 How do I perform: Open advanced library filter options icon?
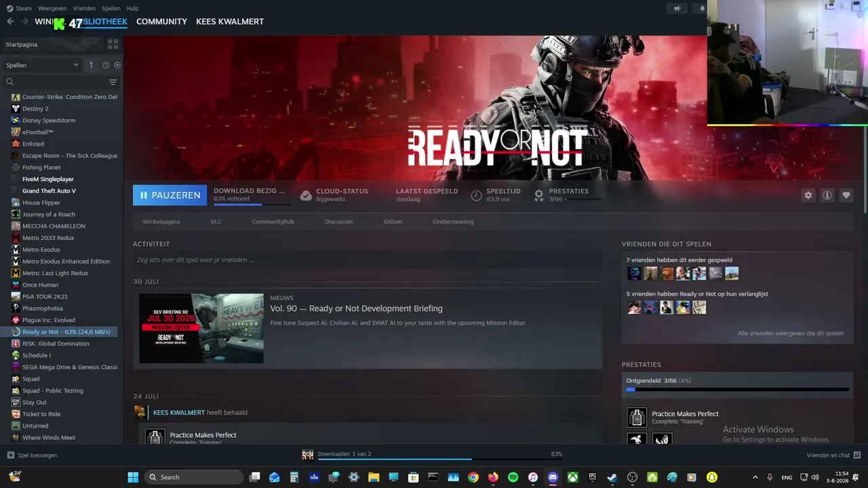113,82
